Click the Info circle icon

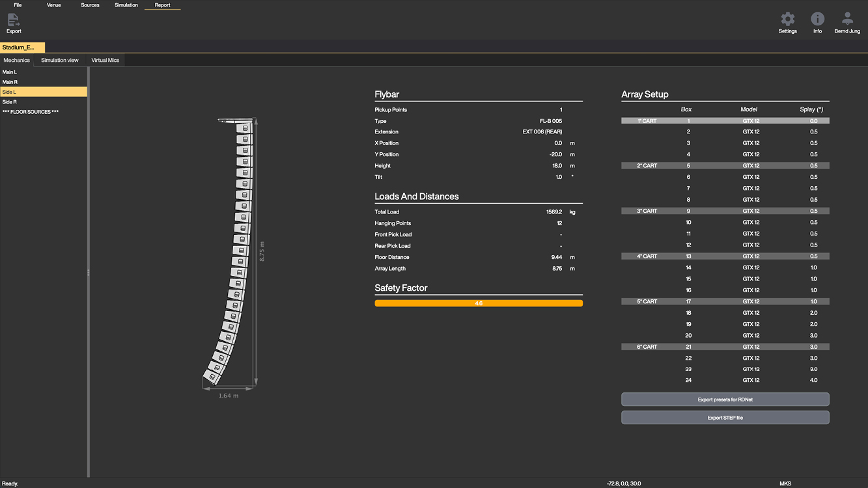(x=817, y=20)
